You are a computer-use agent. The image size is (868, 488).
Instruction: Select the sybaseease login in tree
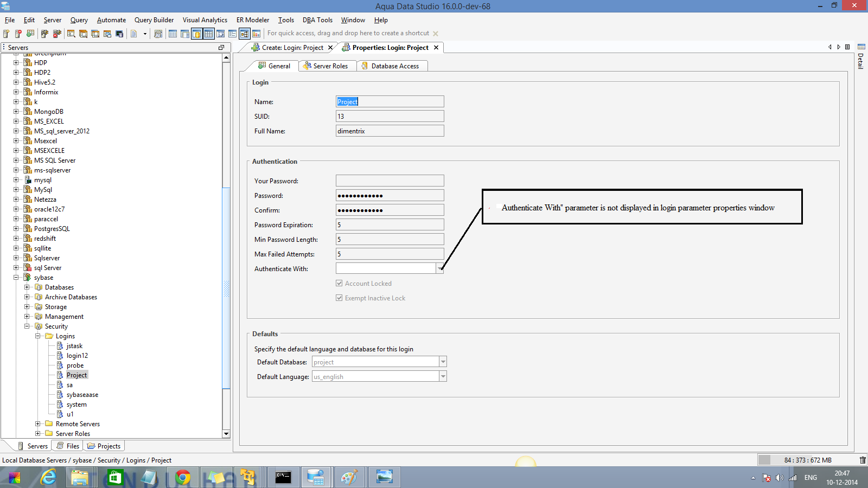pos(82,395)
